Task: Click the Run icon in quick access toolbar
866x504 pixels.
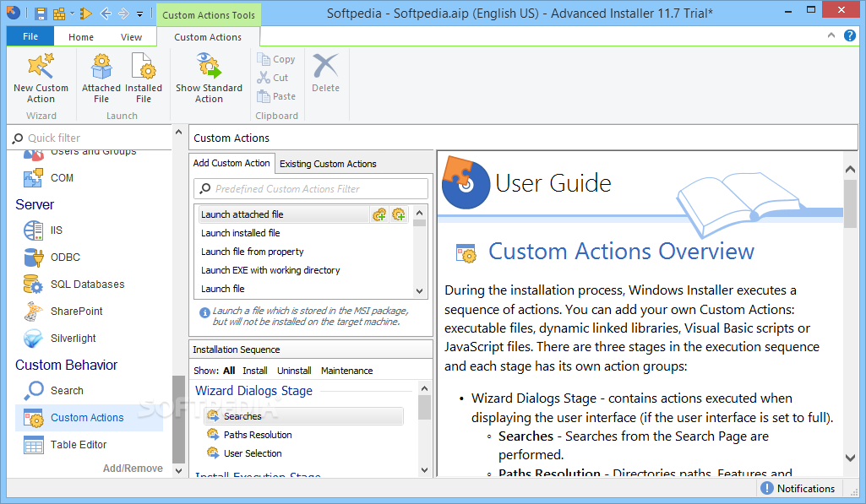Action: (85, 14)
